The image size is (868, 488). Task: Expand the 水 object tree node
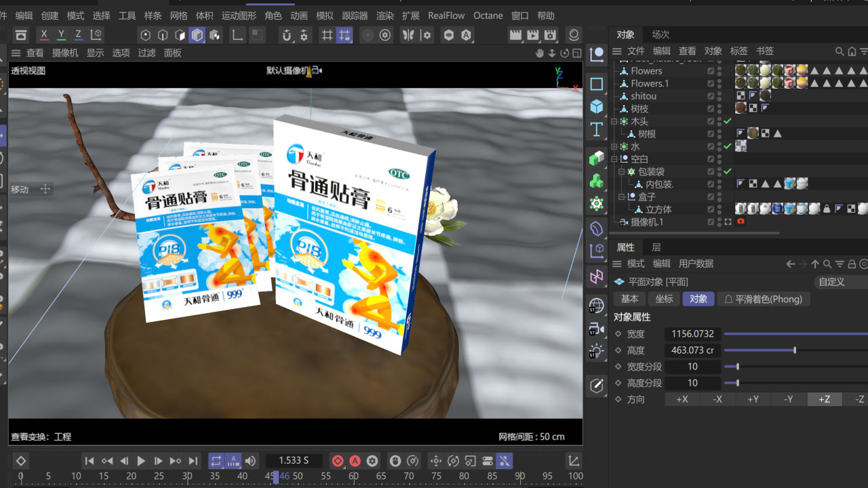pos(614,146)
